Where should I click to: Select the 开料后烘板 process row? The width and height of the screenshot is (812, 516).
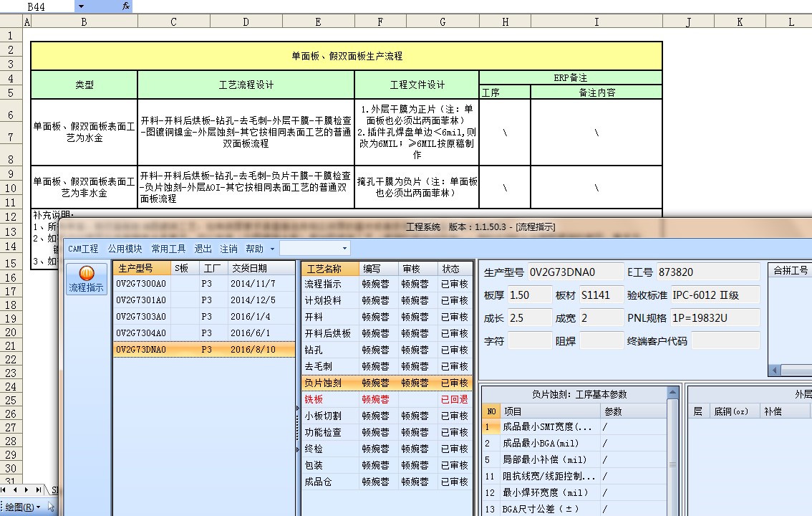point(387,333)
